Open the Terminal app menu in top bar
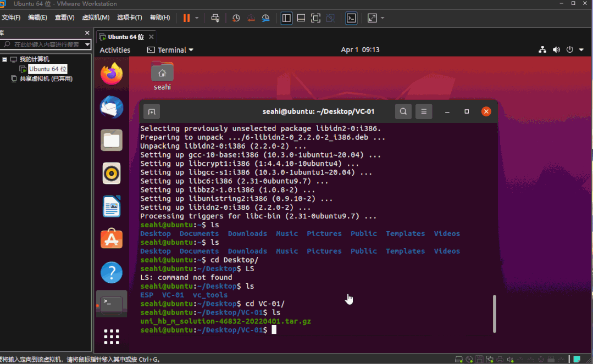The height and width of the screenshot is (364, 593). click(x=170, y=49)
